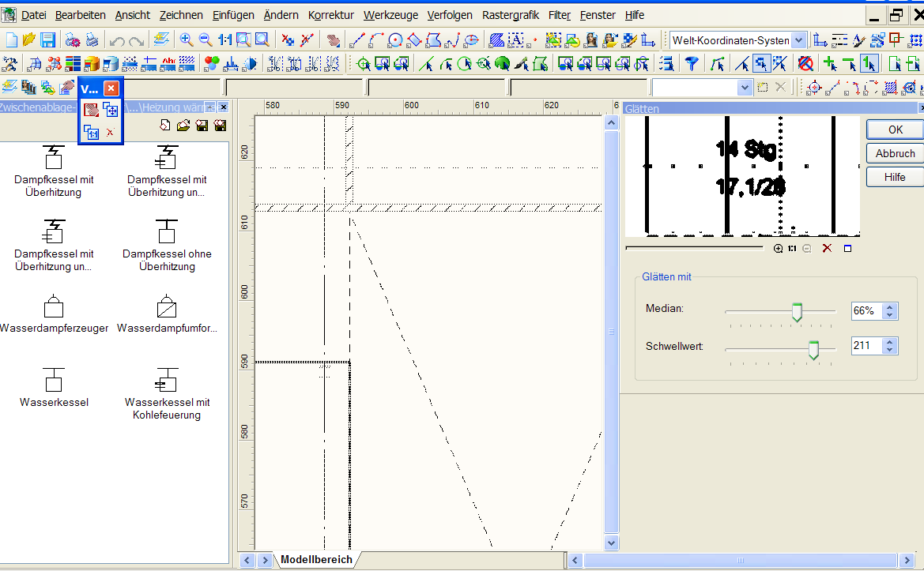
Task: Click the blue funnel filter icon
Action: click(692, 64)
